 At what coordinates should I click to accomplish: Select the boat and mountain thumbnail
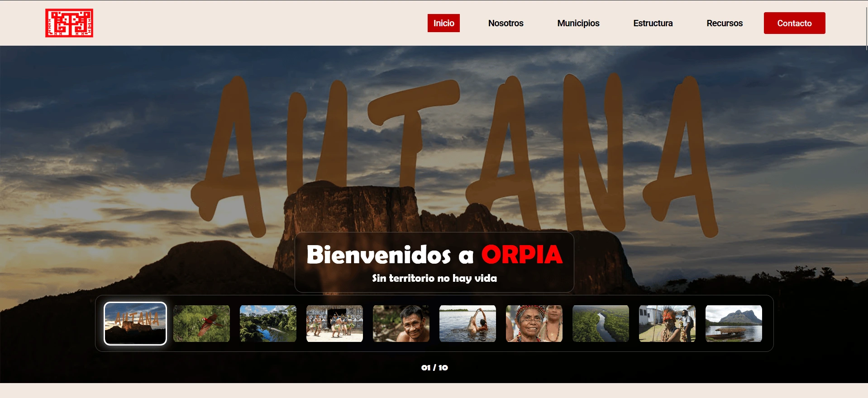pos(734,323)
